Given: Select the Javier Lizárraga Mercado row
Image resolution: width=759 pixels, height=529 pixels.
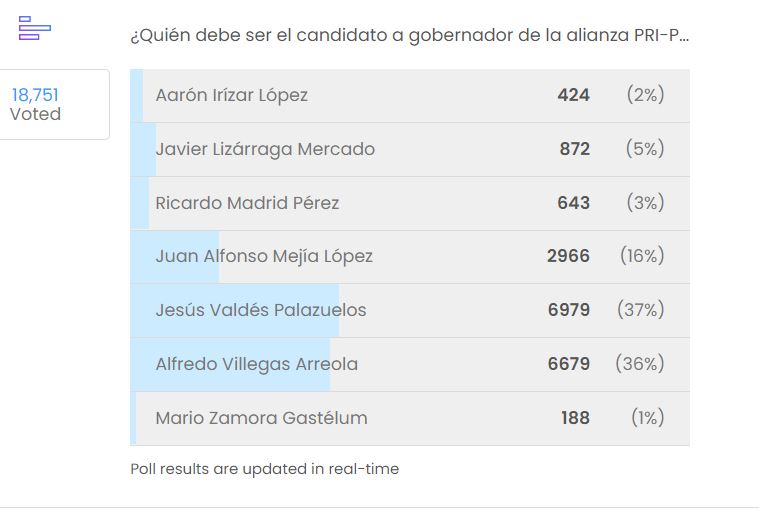Looking at the screenshot, I should (x=410, y=149).
